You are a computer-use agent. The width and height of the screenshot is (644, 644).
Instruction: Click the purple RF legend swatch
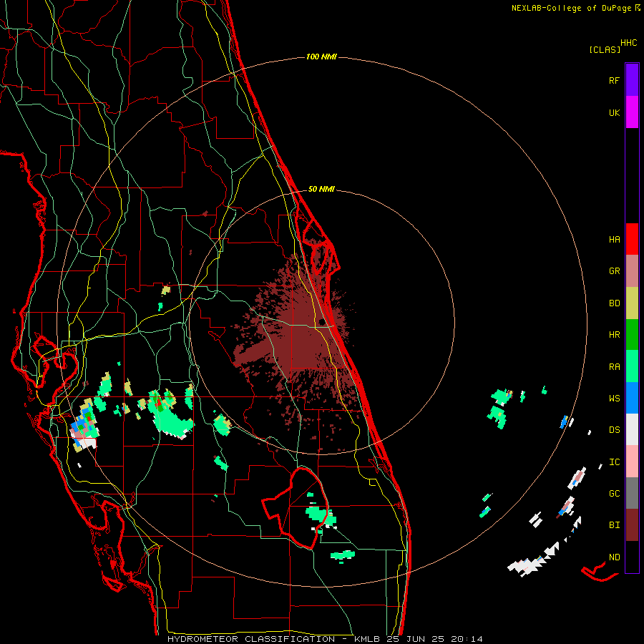coord(632,80)
